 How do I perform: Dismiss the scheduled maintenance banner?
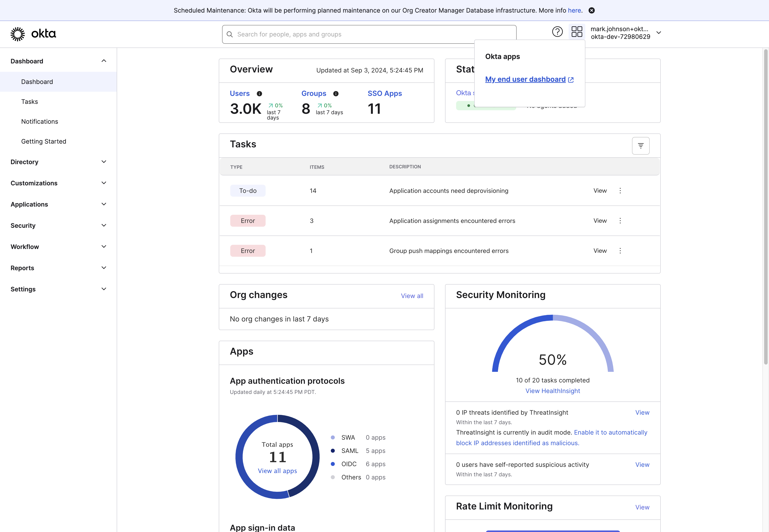click(x=592, y=10)
